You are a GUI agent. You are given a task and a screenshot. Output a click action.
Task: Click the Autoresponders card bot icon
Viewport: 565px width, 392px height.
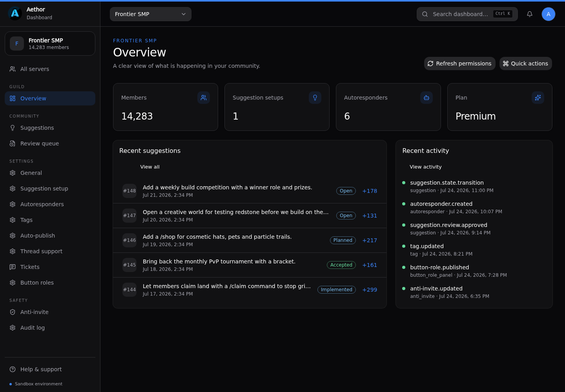pyautogui.click(x=426, y=98)
